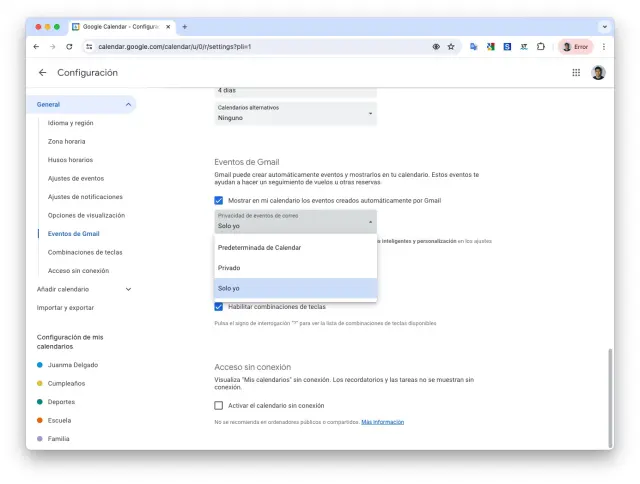Screen dimensions: 640x484
Task: Toggle Habilitar combinaciones de teclas checkbox
Action: 219,307
